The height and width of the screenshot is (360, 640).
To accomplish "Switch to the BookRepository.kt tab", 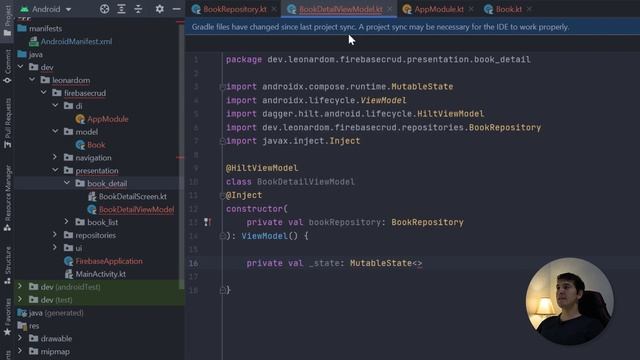I will coord(229,9).
